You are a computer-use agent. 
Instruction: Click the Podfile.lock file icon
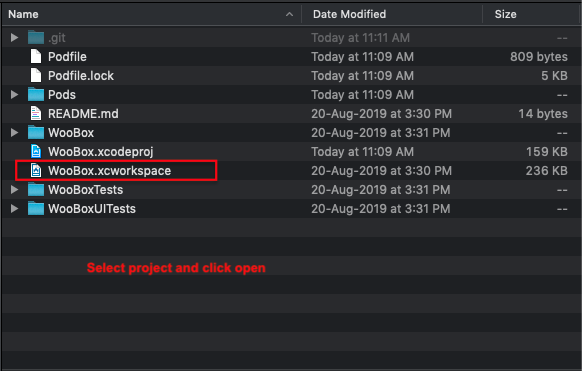point(36,75)
